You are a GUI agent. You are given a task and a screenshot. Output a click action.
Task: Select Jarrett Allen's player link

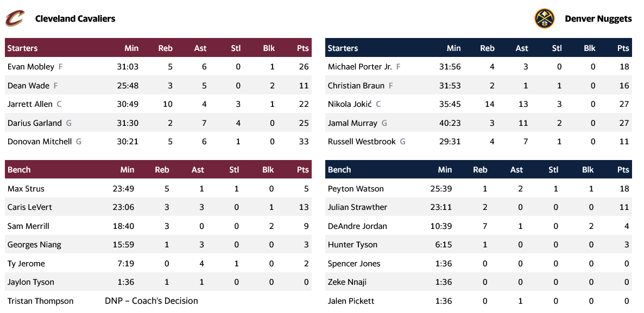coord(30,104)
